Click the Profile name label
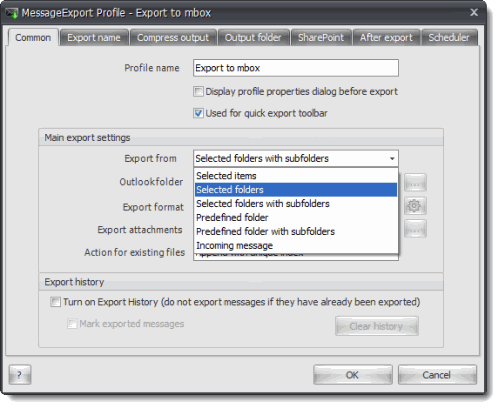Image resolution: width=500 pixels, height=408 pixels. pyautogui.click(x=152, y=68)
